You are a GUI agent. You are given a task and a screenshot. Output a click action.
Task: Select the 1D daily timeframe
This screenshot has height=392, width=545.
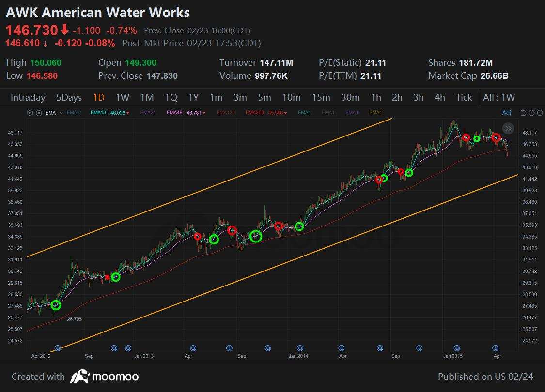(x=99, y=98)
